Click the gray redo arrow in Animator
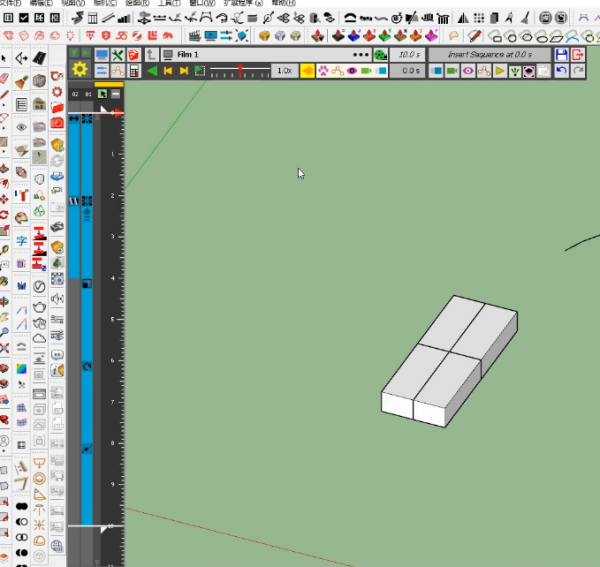Screen dimensions: 600x567 (577, 71)
